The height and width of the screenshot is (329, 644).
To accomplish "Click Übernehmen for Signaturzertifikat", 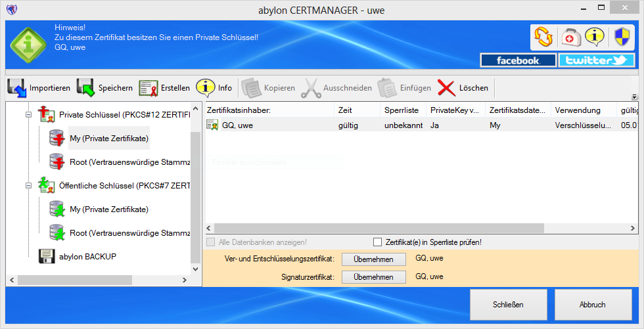I will pos(374,277).
